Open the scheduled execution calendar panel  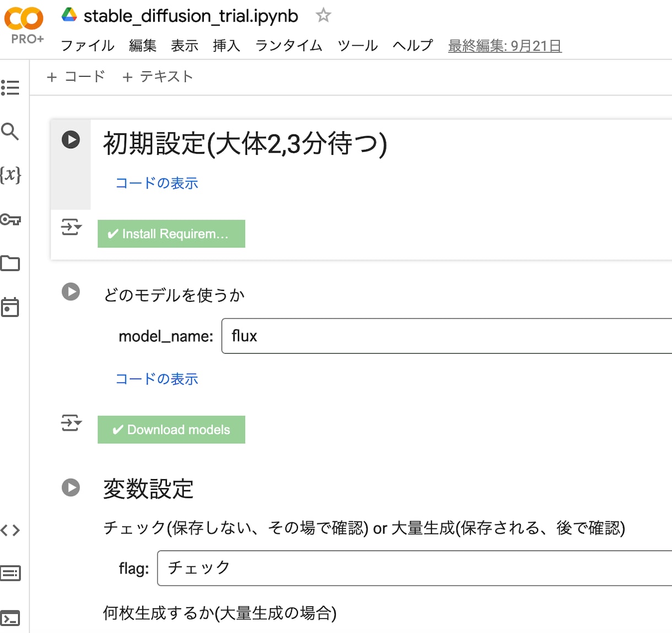point(10,307)
